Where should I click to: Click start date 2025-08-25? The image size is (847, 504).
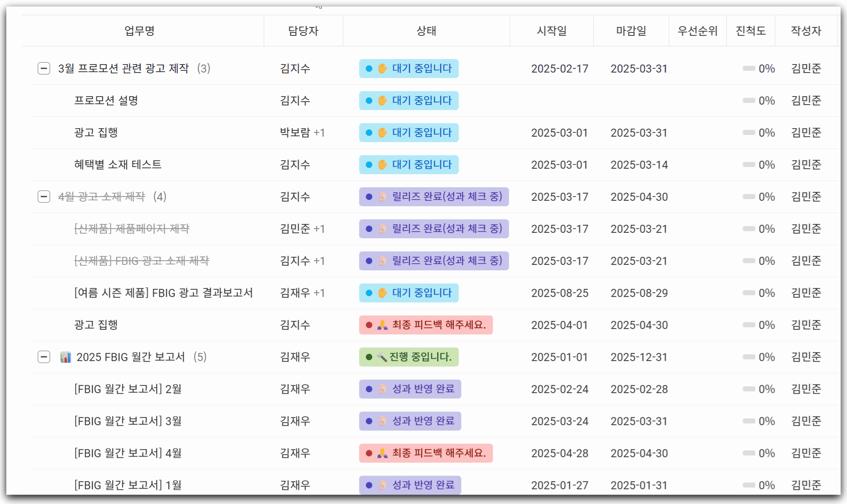[560, 293]
